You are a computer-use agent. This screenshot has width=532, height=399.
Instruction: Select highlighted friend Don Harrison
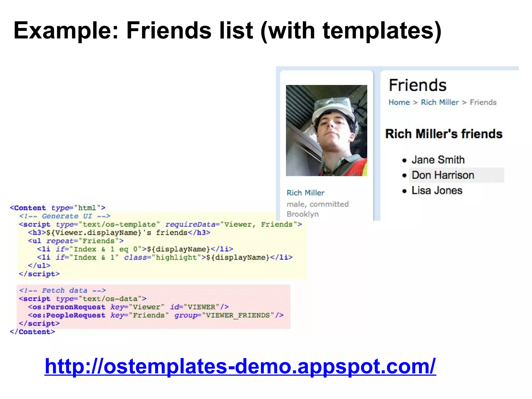(x=456, y=175)
